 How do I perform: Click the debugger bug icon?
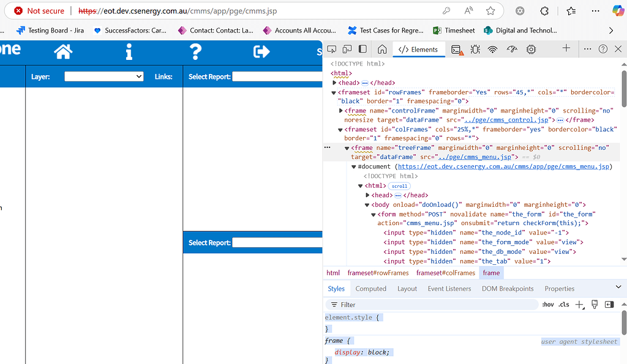coord(475,48)
